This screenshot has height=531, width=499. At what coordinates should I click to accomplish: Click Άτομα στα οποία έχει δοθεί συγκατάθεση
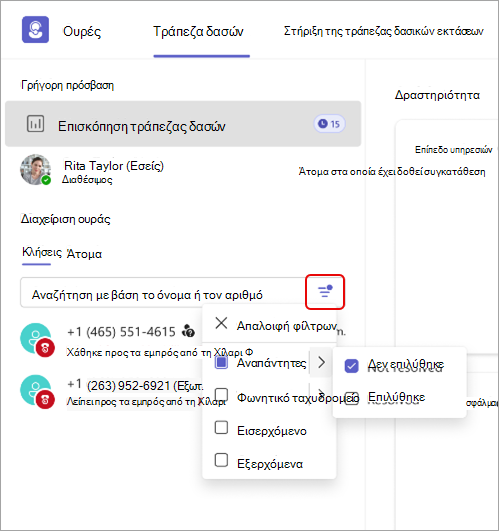click(x=392, y=172)
